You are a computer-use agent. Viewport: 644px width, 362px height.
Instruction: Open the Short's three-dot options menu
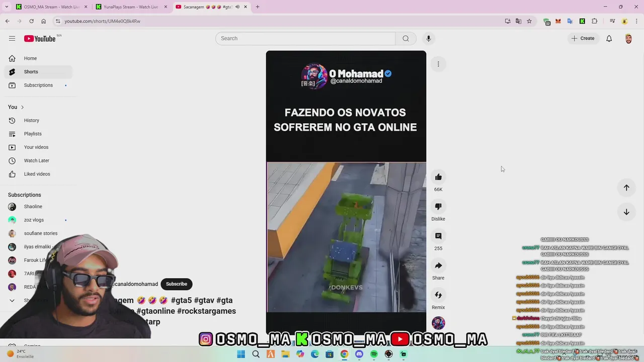(x=438, y=64)
